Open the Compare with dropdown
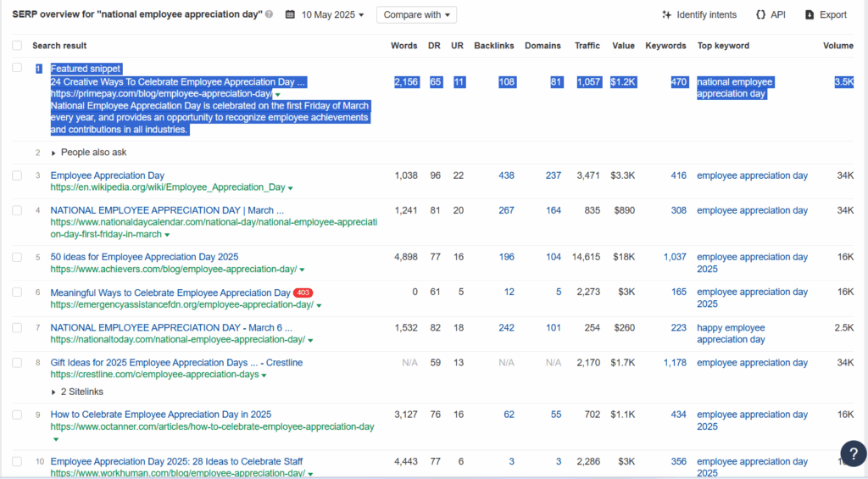This screenshot has height=479, width=868. [x=416, y=15]
